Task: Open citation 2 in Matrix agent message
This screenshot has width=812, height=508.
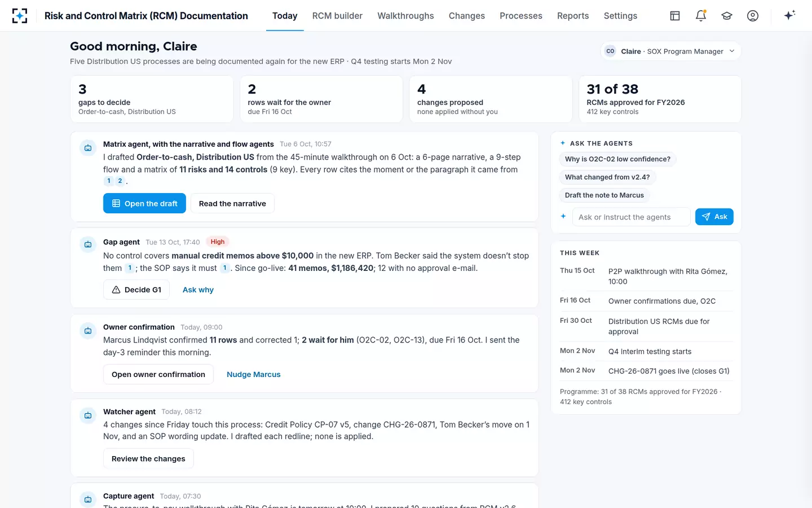Action: point(120,181)
